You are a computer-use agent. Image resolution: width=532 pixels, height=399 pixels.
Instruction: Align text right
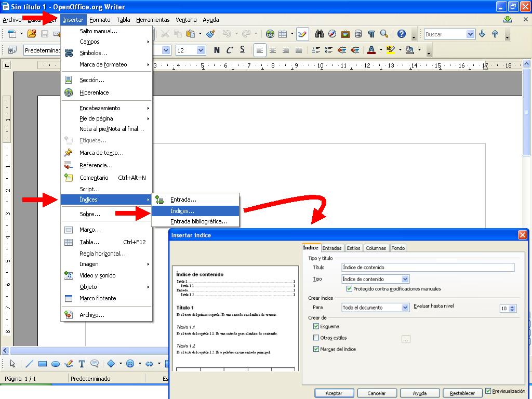pyautogui.click(x=286, y=50)
